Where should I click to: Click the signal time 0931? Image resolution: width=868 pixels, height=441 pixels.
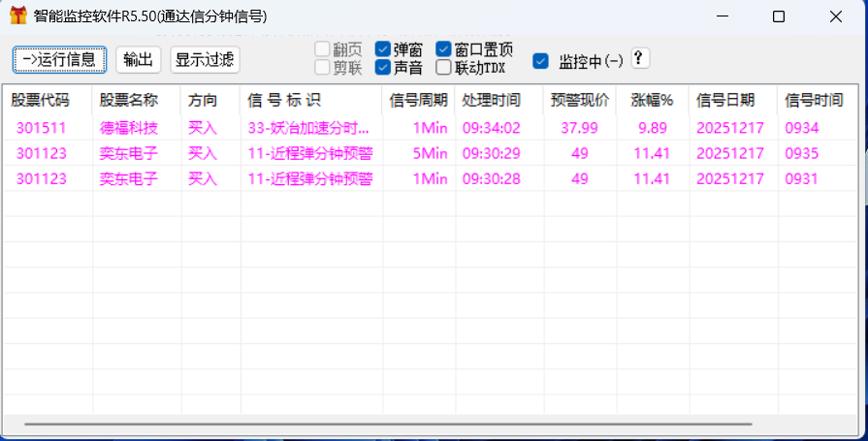pos(802,178)
